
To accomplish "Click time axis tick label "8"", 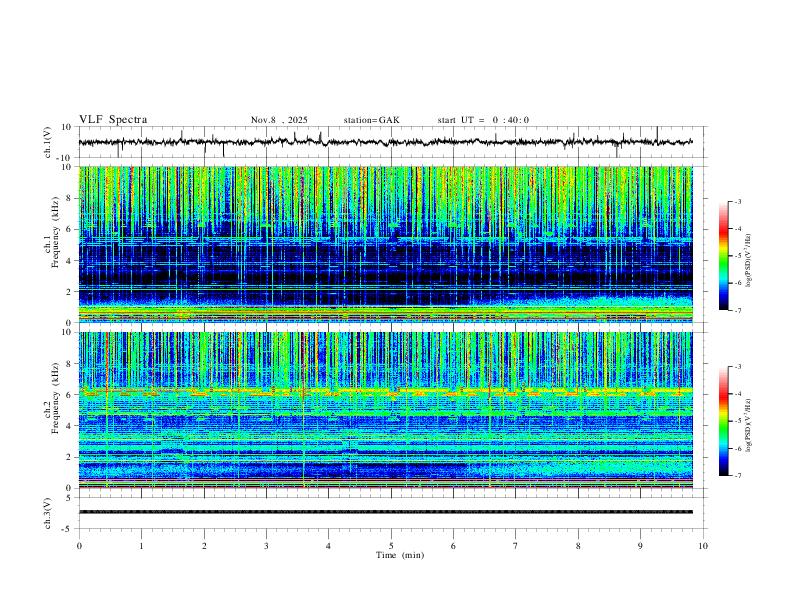I will pos(578,546).
